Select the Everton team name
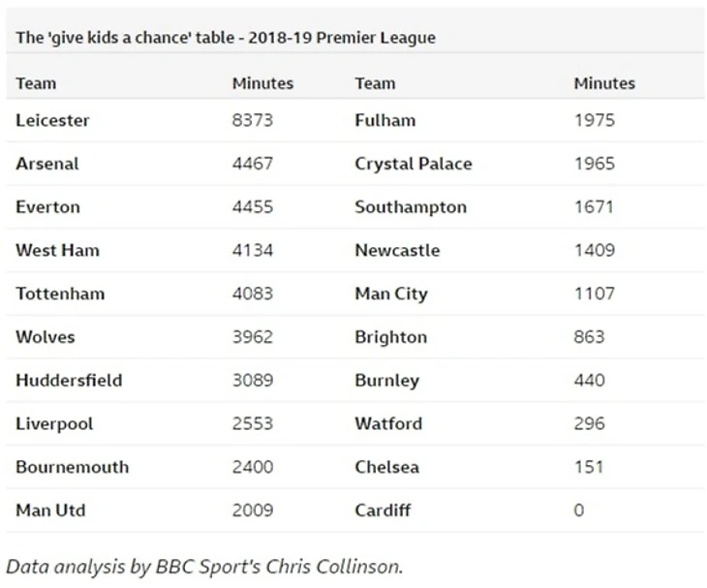707x588 pixels. [x=47, y=207]
